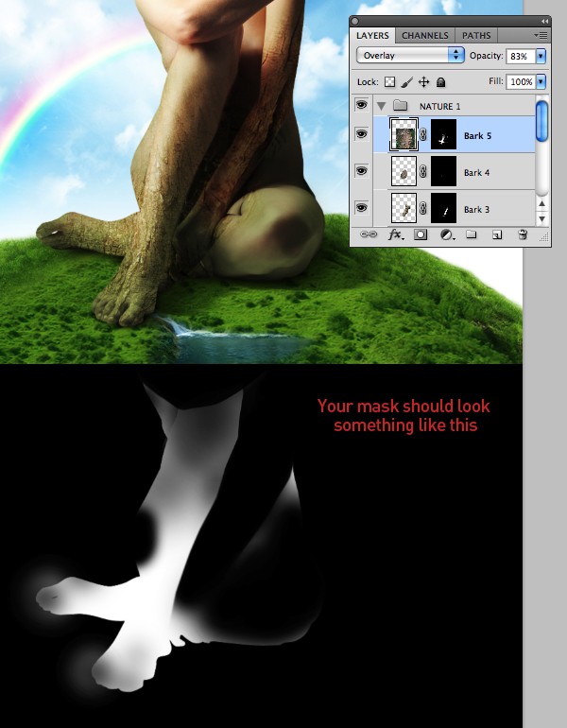The width and height of the screenshot is (567, 728).
Task: Create a new layer
Action: [497, 234]
